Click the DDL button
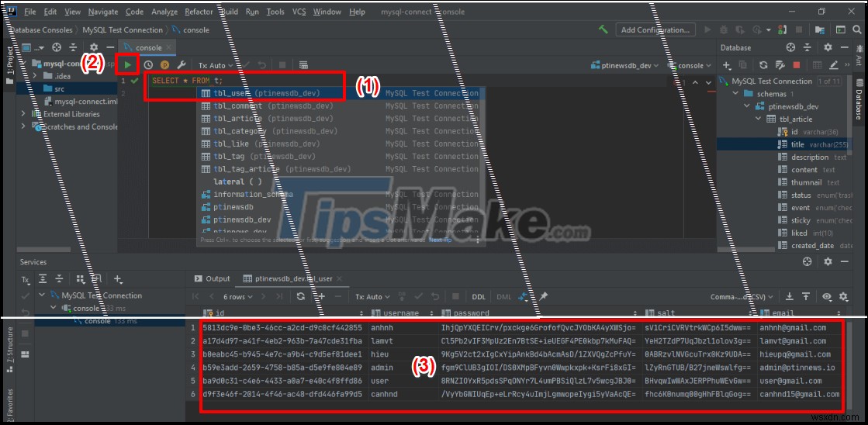 click(x=479, y=296)
